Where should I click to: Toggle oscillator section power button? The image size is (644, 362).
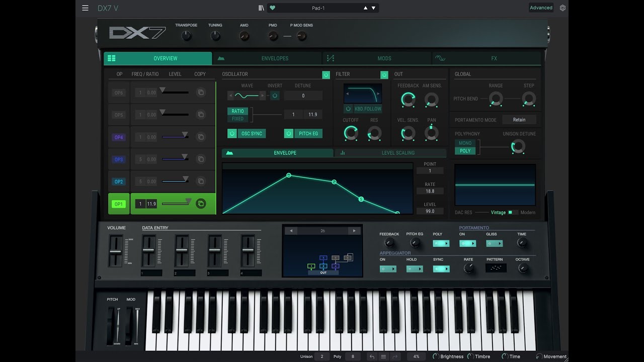coord(326,75)
